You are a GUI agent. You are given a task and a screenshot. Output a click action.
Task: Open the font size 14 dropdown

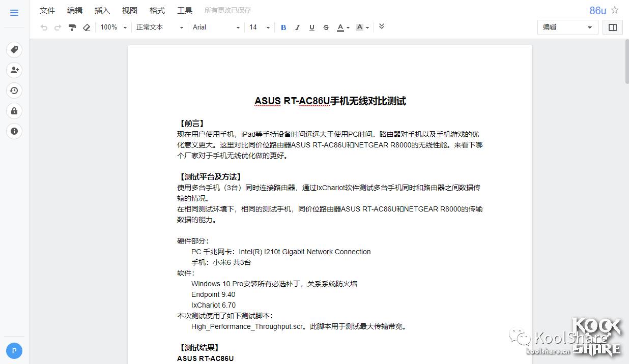260,27
